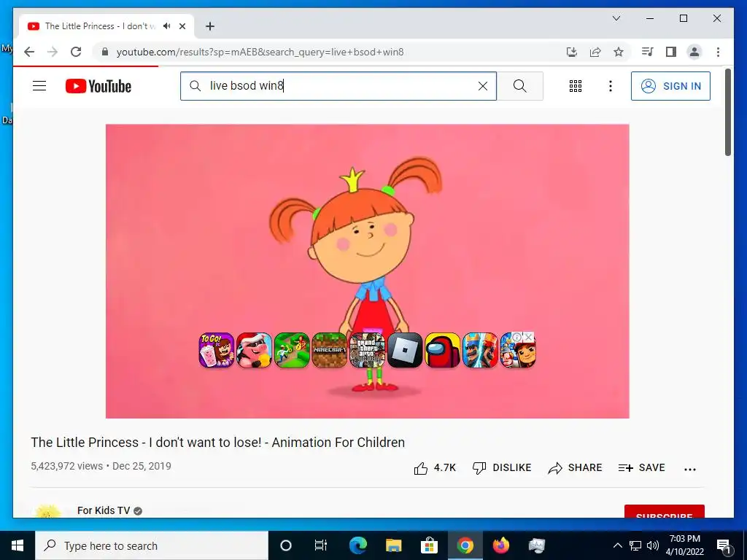Image resolution: width=747 pixels, height=560 pixels.
Task: Open the notification center
Action: (724, 546)
